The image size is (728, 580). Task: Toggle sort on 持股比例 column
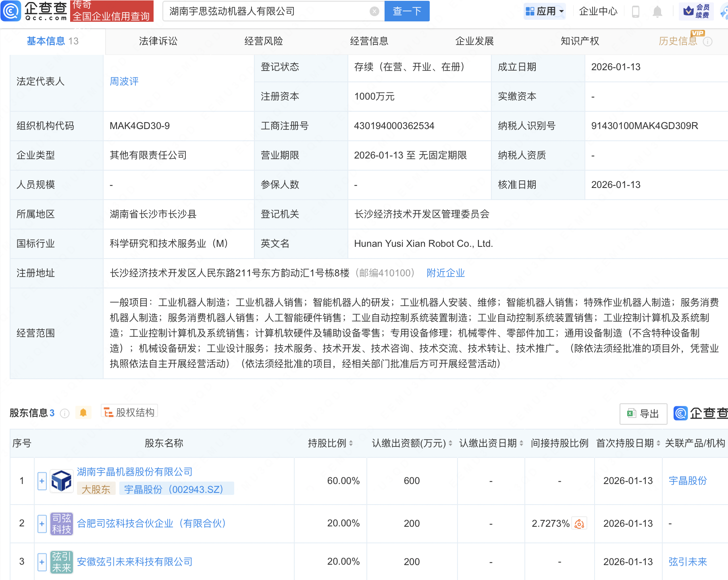[x=352, y=443]
